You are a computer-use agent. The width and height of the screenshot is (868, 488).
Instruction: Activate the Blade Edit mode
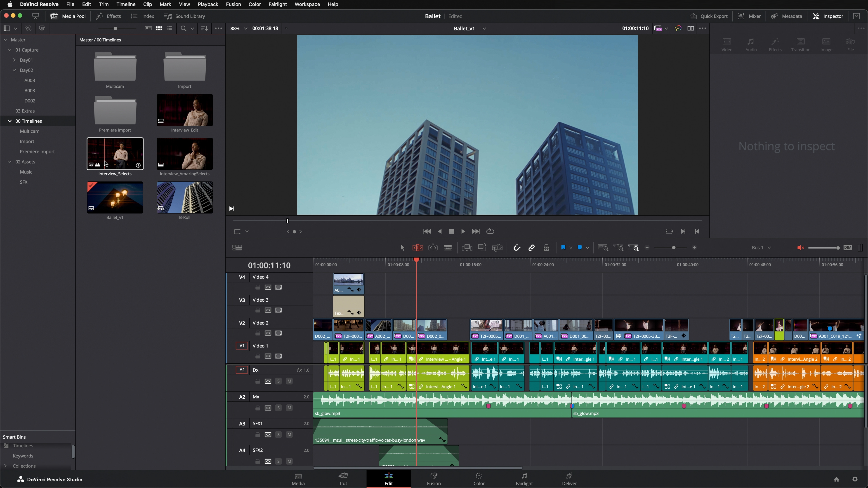(x=448, y=248)
